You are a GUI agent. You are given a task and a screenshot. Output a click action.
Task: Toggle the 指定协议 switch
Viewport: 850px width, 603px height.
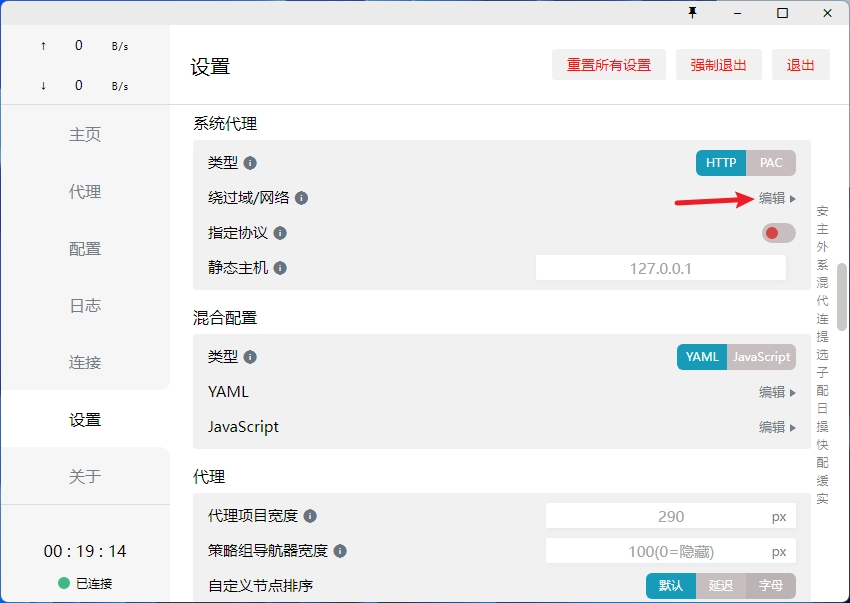click(x=777, y=233)
